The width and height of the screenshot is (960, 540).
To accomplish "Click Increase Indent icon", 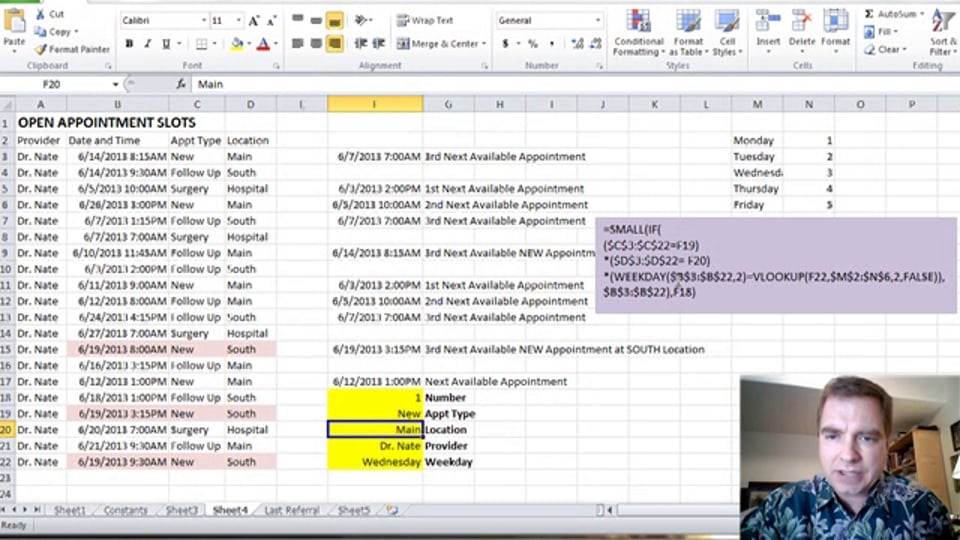I will coord(379,43).
